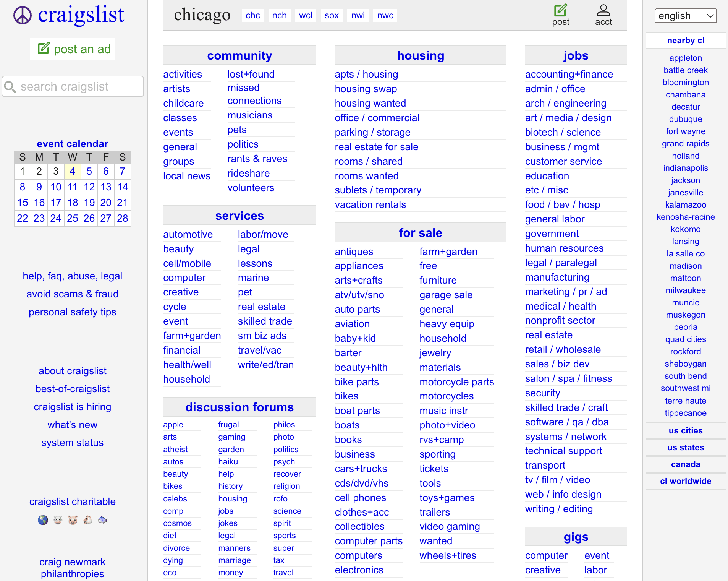Open help, faq, abuse, legal link
Screen dimensions: 728x581
click(73, 276)
